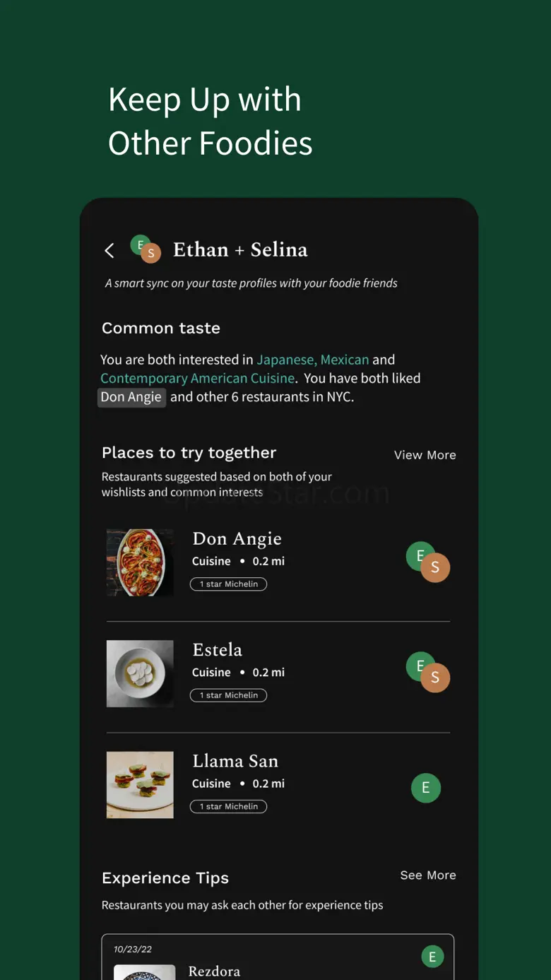Tap the E avatar beside Llama San
The width and height of the screenshot is (551, 980).
pyautogui.click(x=426, y=788)
